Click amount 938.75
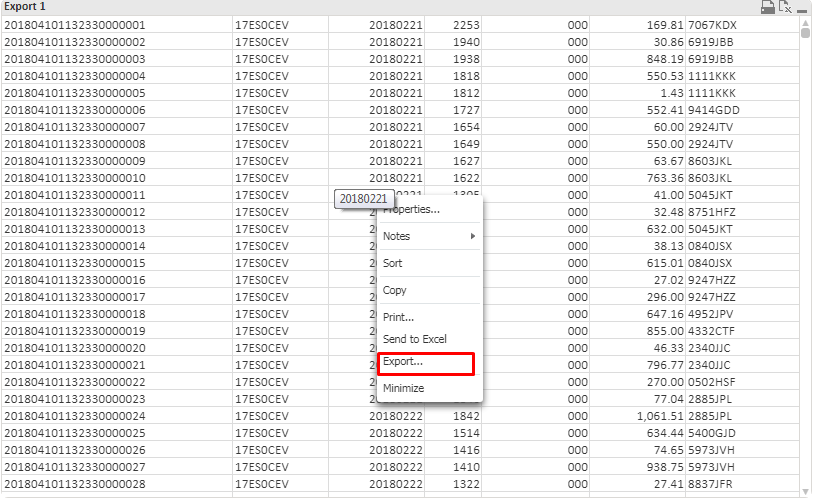Viewport: 817px width, 502px height. (665, 467)
